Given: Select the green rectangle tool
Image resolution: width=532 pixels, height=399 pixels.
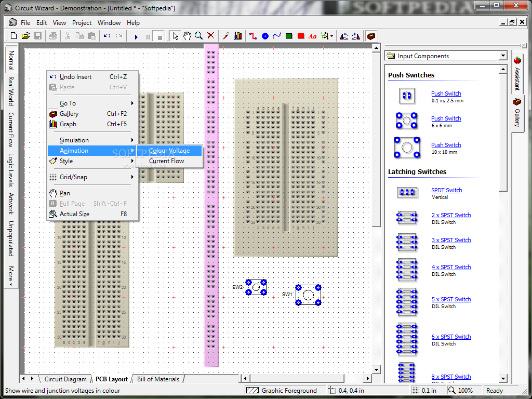Looking at the screenshot, I should (x=289, y=36).
